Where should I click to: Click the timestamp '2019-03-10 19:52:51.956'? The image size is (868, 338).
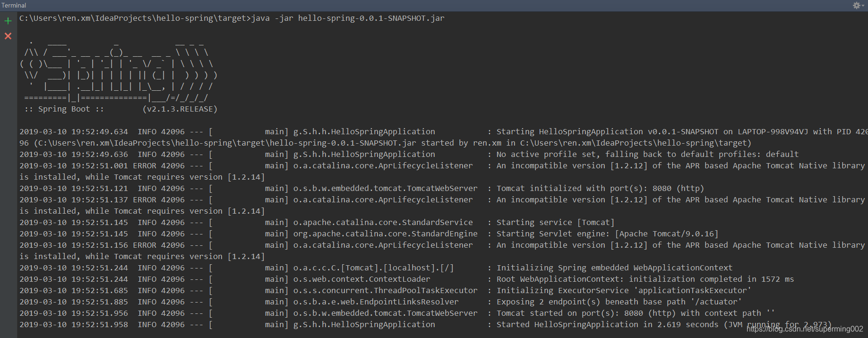(74, 313)
